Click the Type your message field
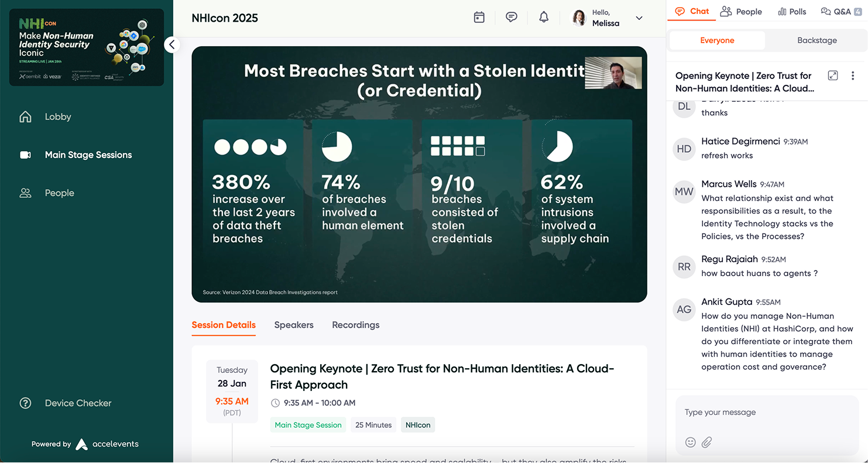868x463 pixels. pyautogui.click(x=767, y=412)
